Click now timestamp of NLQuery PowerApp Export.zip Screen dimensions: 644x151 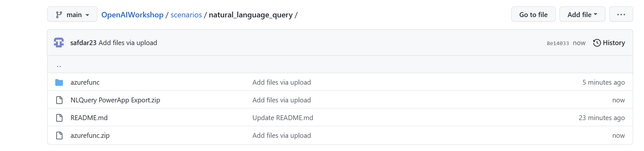(619, 100)
